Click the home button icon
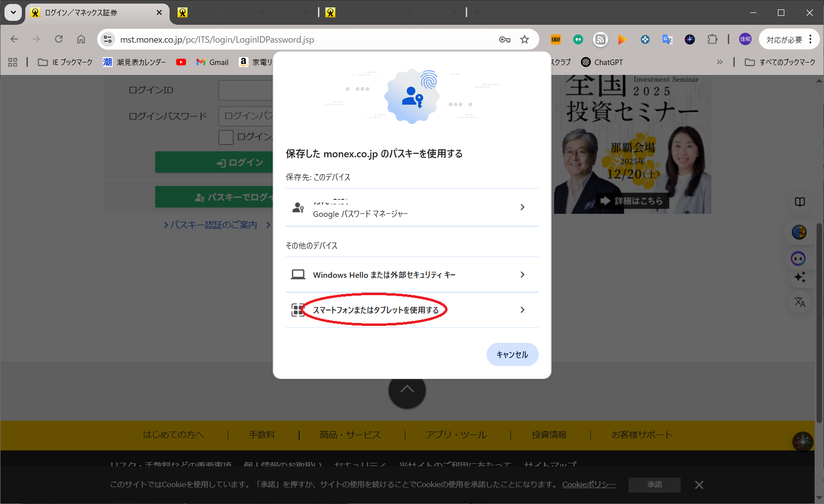The height and width of the screenshot is (504, 824). 81,39
